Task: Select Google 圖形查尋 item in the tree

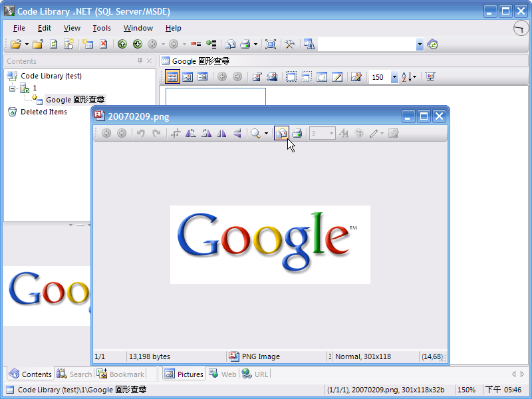Action: [x=75, y=100]
